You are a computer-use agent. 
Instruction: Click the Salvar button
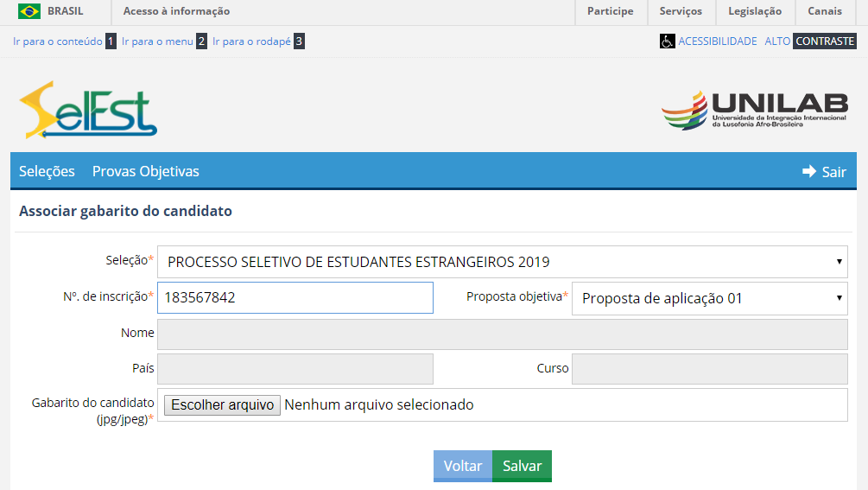pos(522,466)
